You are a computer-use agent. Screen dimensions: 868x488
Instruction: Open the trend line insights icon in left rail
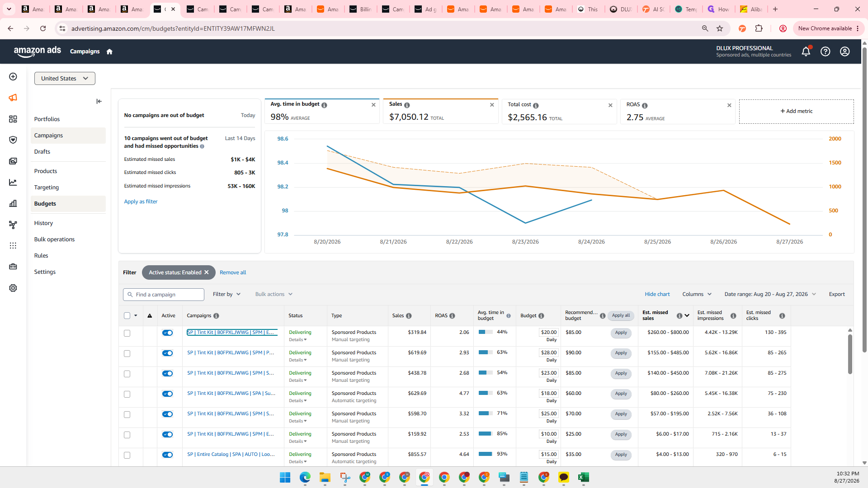point(13,182)
